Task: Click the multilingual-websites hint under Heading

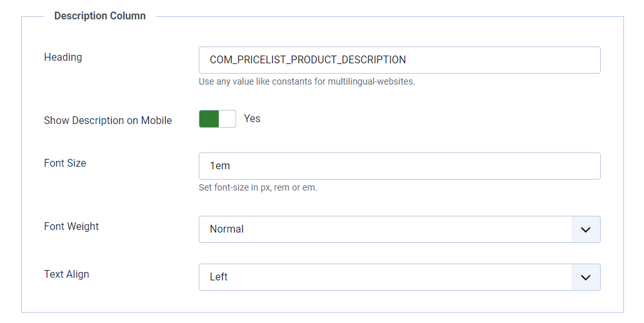Action: pyautogui.click(x=307, y=82)
